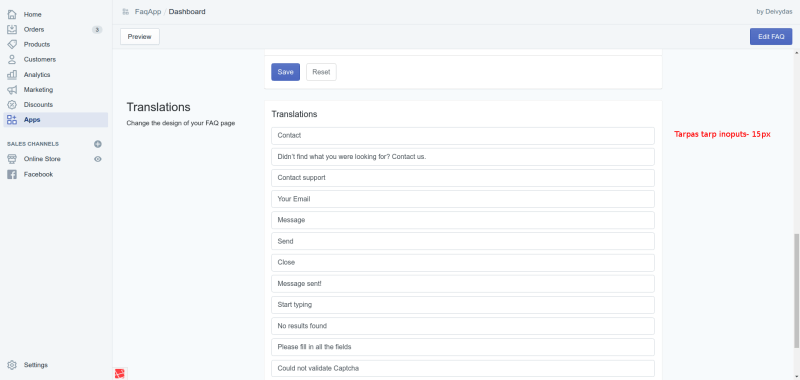View Online Store with the eye icon
Image resolution: width=800 pixels, height=380 pixels.
pos(98,159)
